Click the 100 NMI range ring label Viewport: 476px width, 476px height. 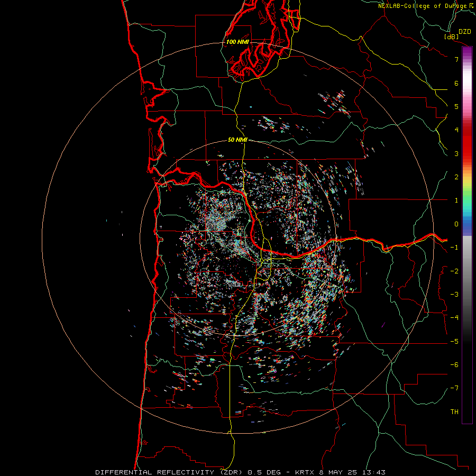(x=237, y=42)
